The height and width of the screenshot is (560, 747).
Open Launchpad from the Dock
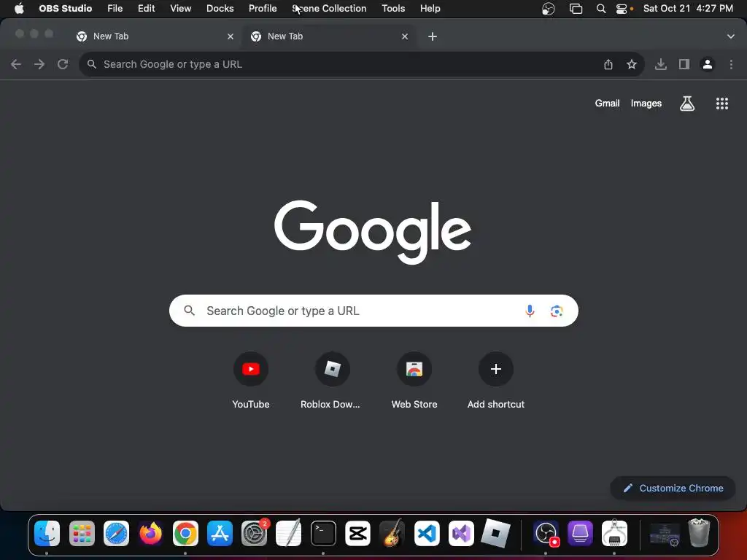pos(82,533)
